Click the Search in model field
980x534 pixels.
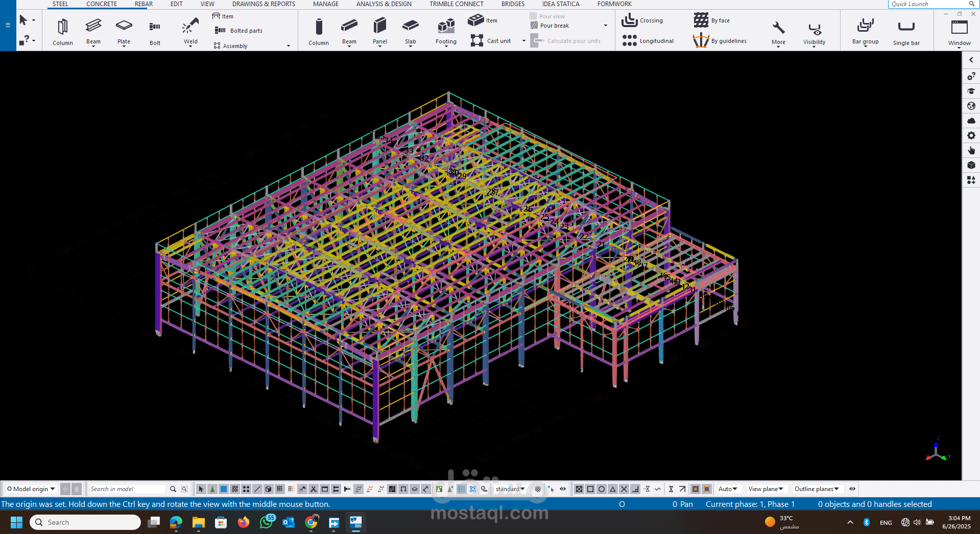[127, 489]
